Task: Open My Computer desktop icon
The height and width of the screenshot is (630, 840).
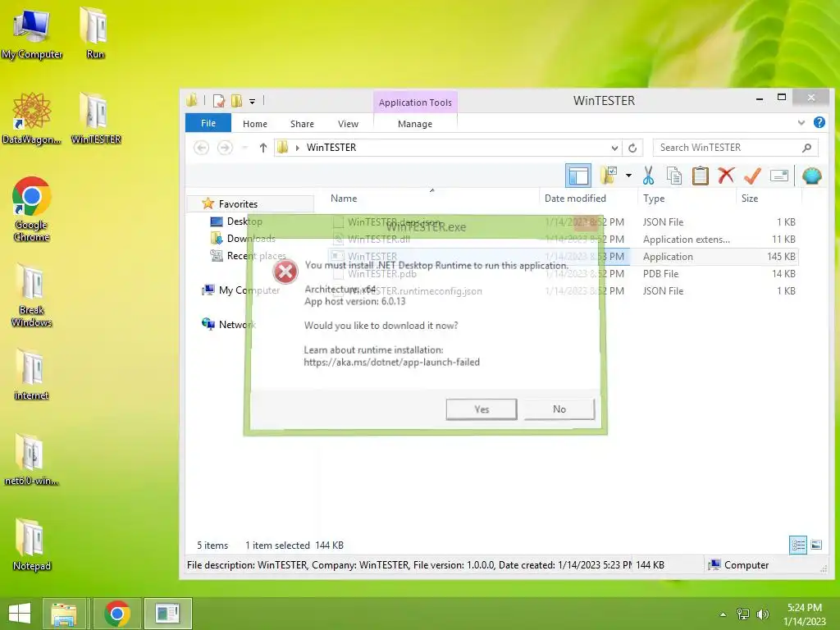Action: 32,32
